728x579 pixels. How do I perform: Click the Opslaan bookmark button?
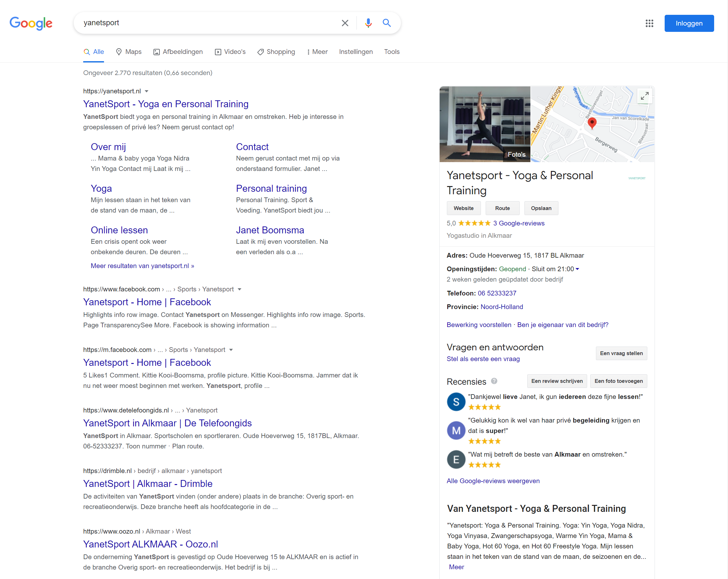point(541,208)
